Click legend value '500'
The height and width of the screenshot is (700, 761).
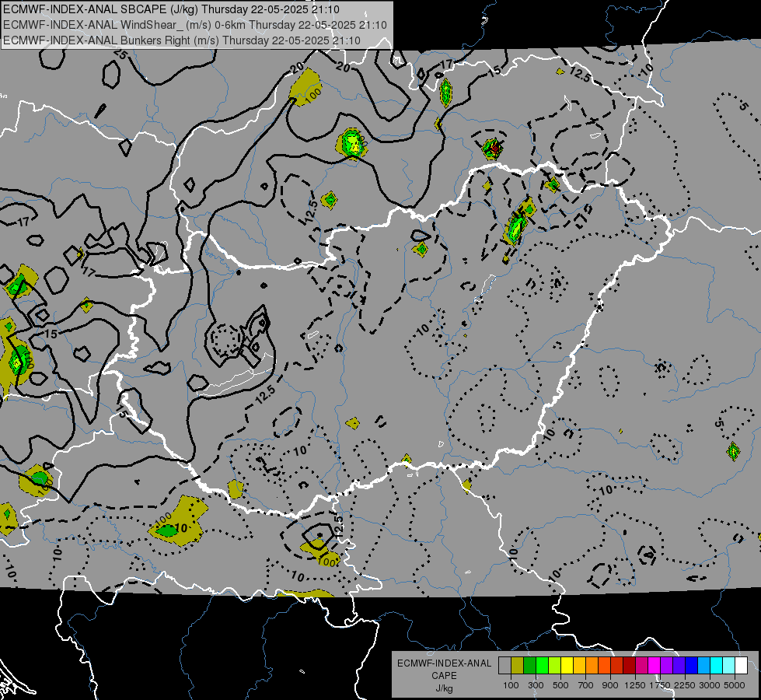point(560,685)
